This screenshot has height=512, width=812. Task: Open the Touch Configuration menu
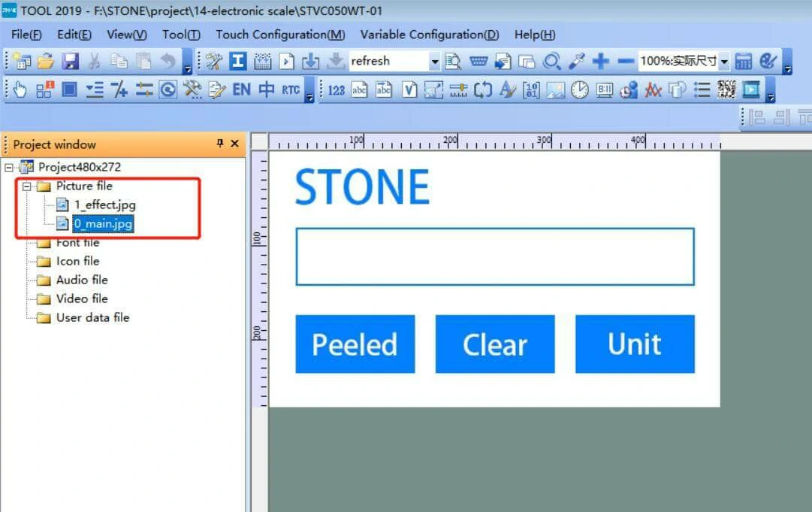280,35
